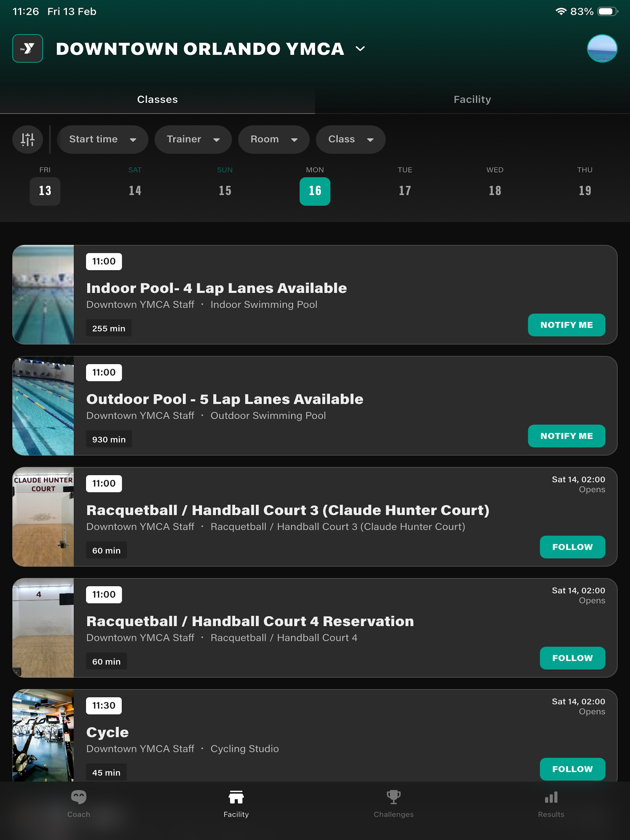630x840 pixels.
Task: Tap the 11:26 status bar clock
Action: (25, 11)
